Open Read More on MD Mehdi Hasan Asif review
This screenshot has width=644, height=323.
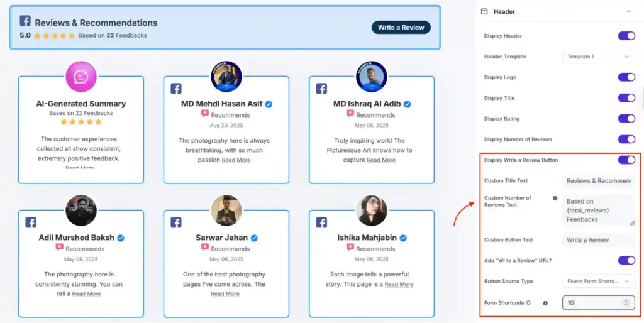pos(236,160)
